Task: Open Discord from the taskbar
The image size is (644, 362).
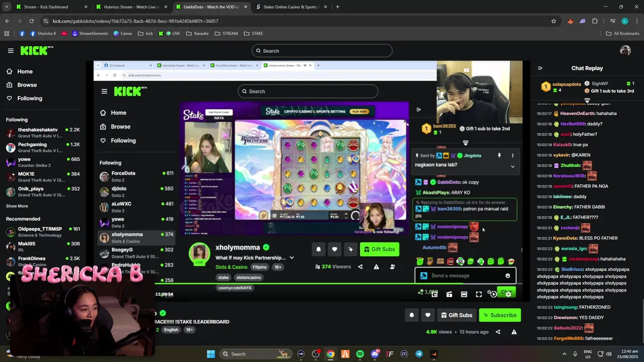Action: 375,354
